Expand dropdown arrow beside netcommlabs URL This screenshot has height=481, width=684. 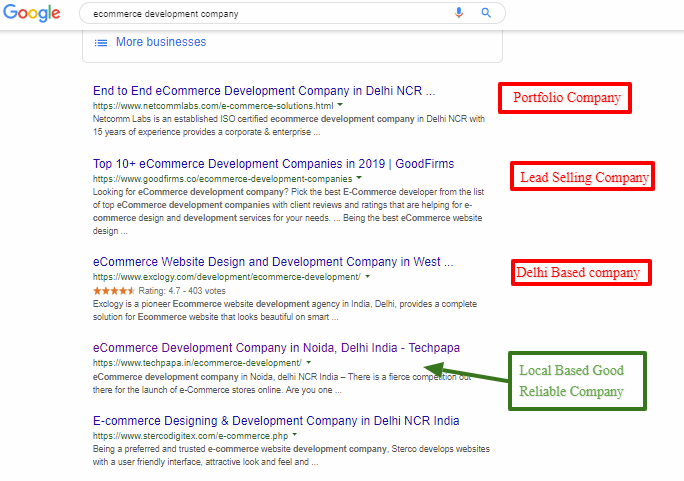pos(340,105)
